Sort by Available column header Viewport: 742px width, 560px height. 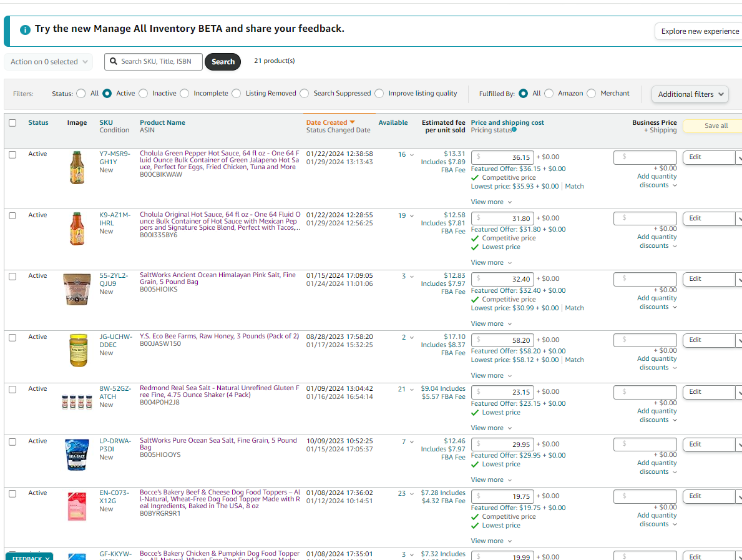(393, 122)
